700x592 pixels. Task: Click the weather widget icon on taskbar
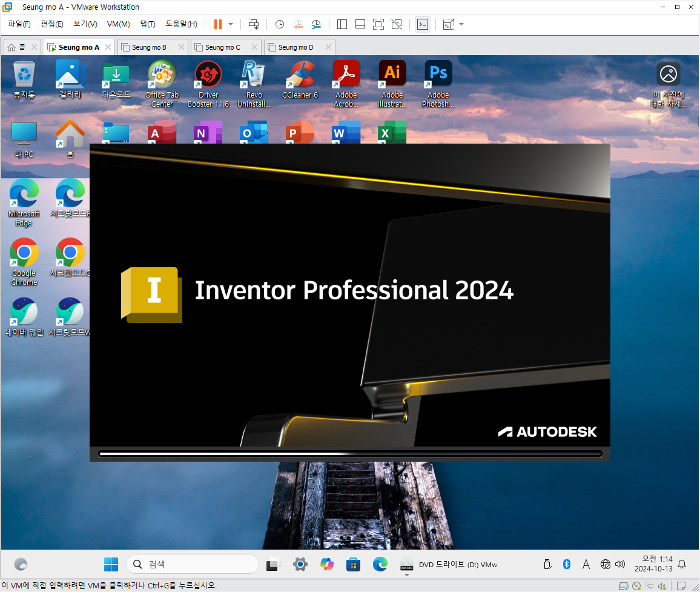tap(21, 564)
